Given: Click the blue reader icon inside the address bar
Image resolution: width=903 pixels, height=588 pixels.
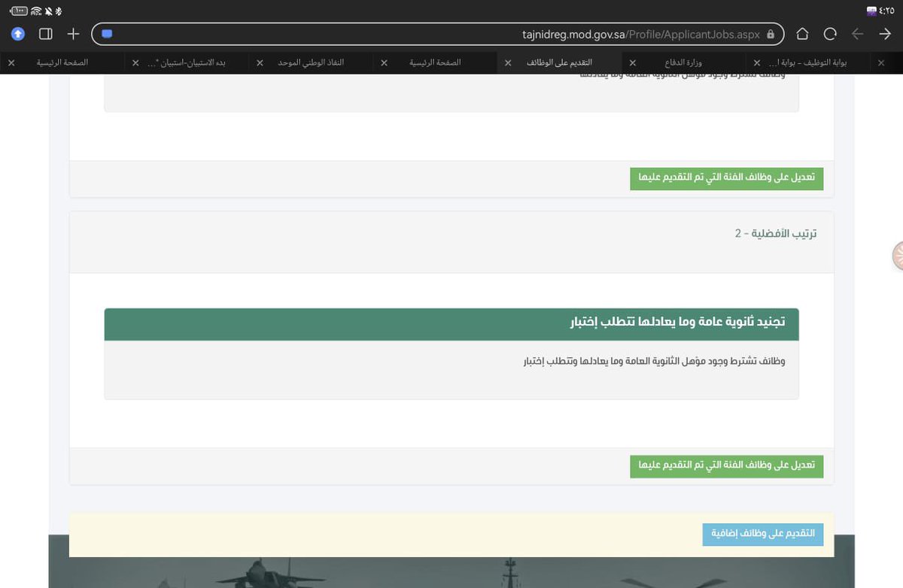Looking at the screenshot, I should 107,34.
